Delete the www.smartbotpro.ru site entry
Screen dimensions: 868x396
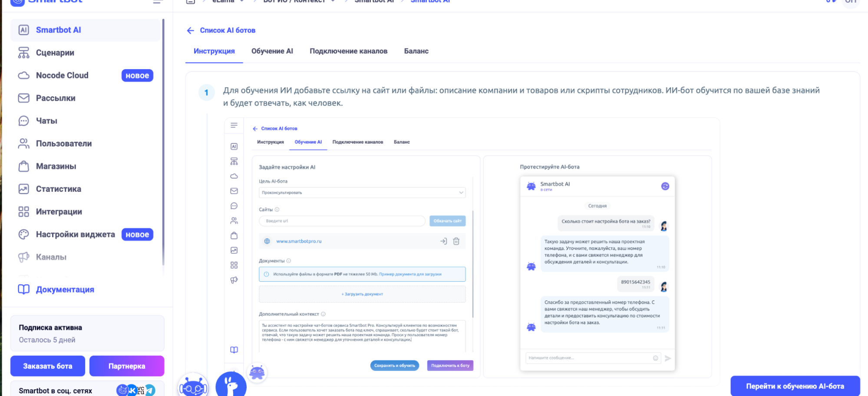(456, 241)
